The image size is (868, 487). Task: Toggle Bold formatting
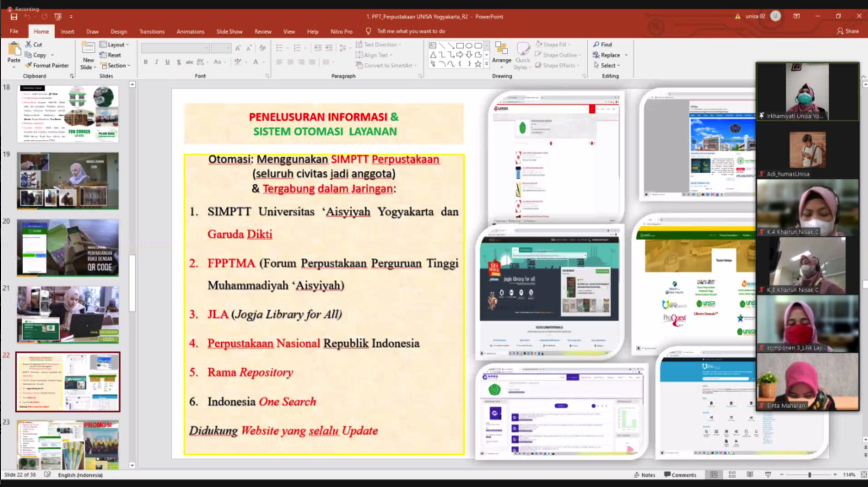pyautogui.click(x=146, y=62)
